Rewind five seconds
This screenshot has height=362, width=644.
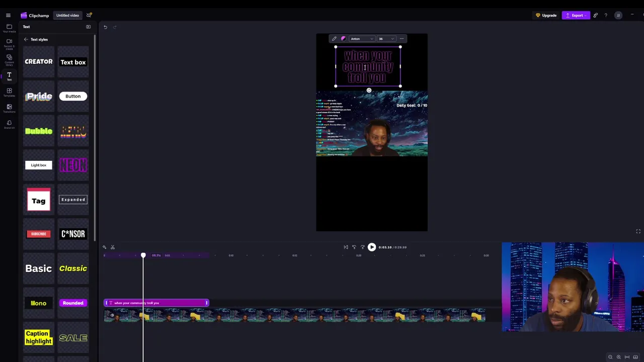[354, 247]
